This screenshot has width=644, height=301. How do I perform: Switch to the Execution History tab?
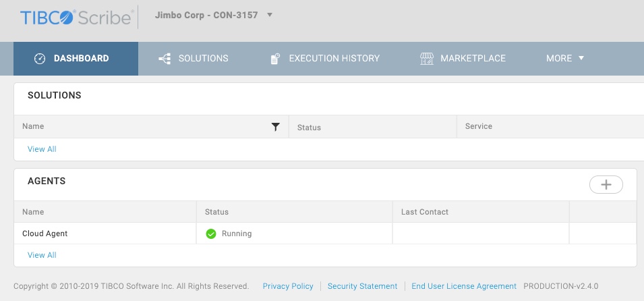tap(324, 59)
